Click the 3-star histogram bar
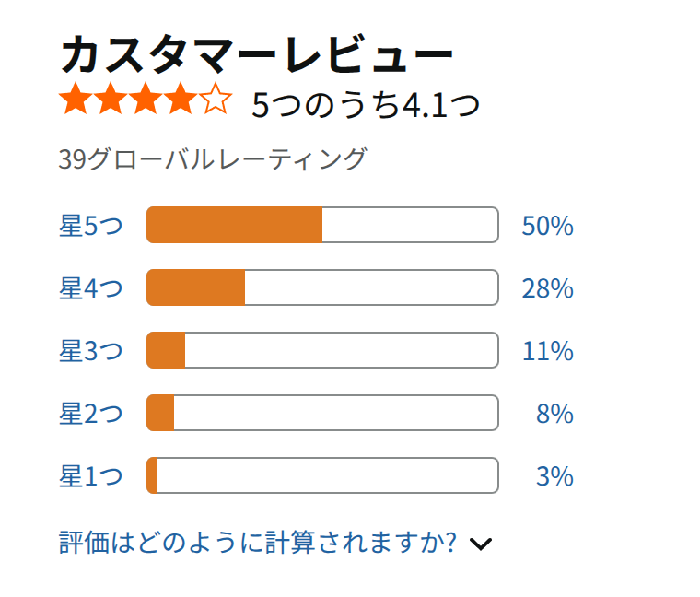Screen dimensions: 700x597 tap(322, 350)
